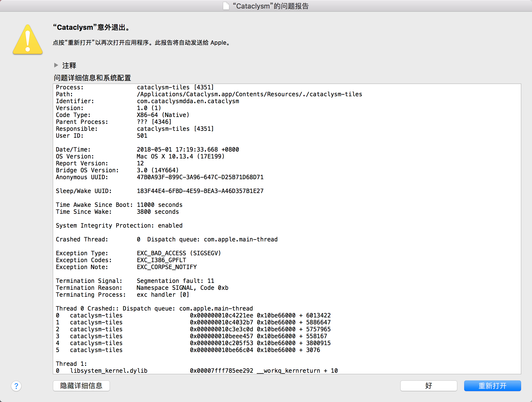This screenshot has width=532, height=402.
Task: Click the Termination Signal Segmentation fault line
Action: tap(175, 281)
